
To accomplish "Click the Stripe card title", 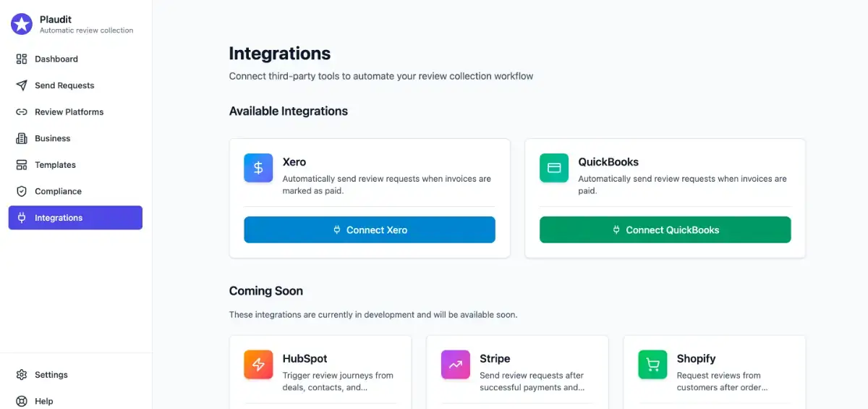I will point(495,358).
